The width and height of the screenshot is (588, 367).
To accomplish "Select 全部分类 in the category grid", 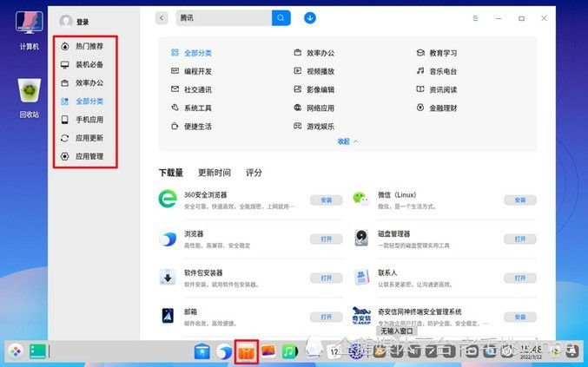I will 191,53.
